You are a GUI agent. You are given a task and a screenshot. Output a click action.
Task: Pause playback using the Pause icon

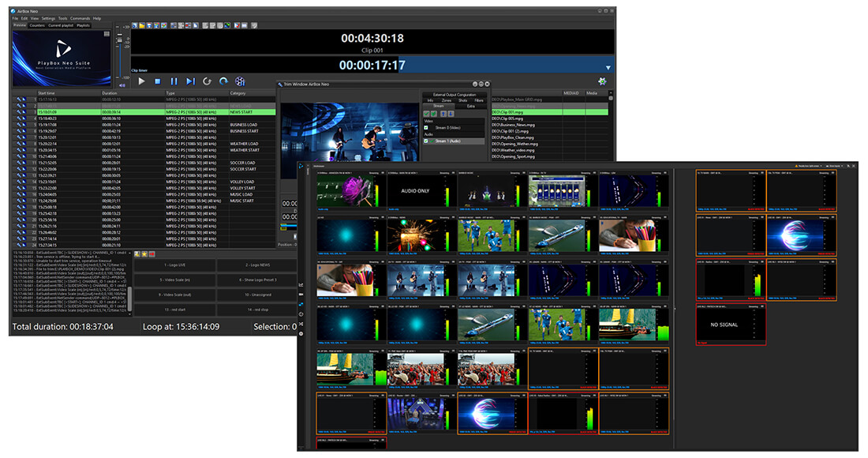(174, 81)
